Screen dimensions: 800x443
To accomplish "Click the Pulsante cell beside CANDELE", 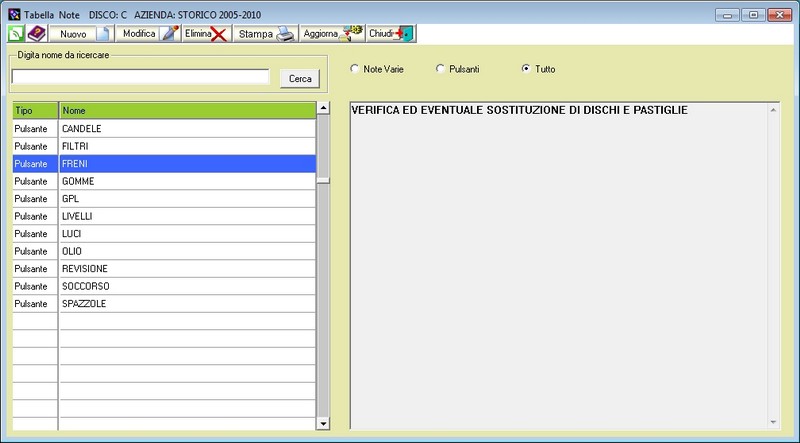I will pyautogui.click(x=35, y=129).
